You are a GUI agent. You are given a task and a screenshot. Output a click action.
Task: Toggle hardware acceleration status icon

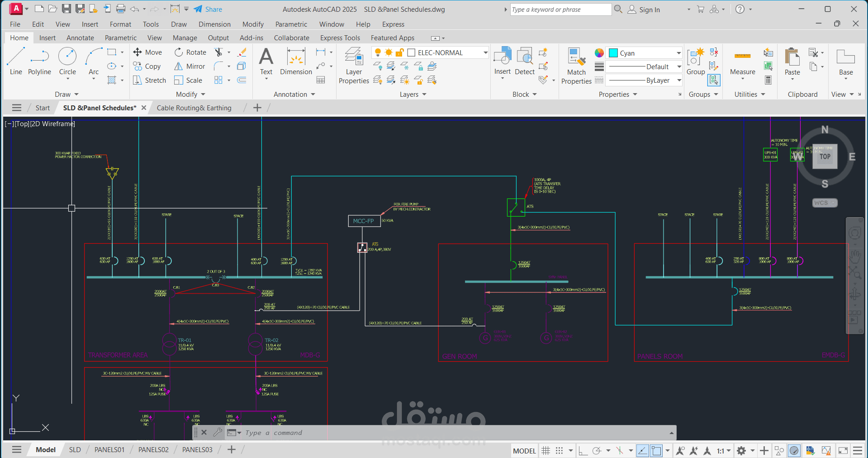click(x=794, y=450)
